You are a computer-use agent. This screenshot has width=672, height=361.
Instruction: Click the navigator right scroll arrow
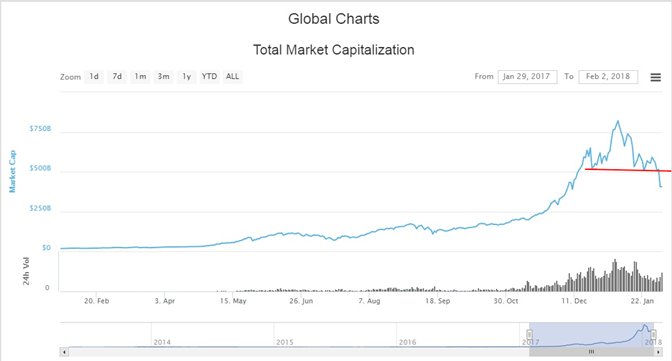pos(658,352)
